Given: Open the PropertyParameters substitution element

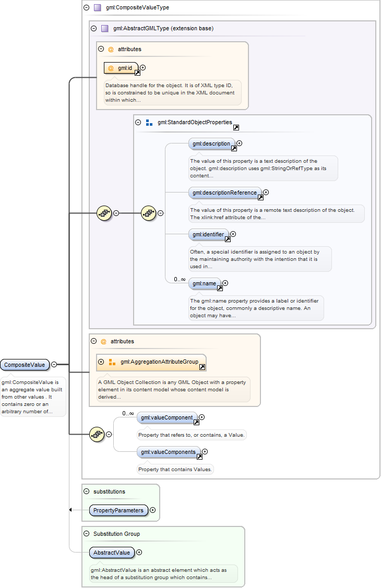Looking at the screenshot, I should coord(118,510).
